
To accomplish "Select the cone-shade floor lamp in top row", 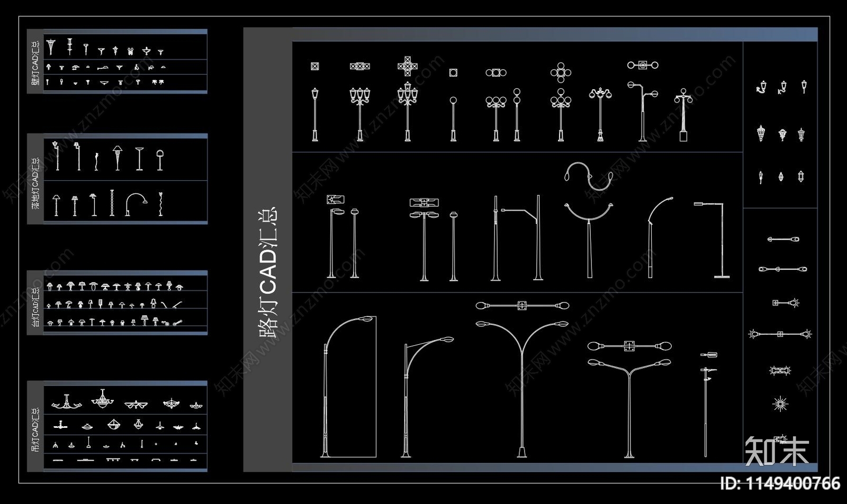I will [118, 158].
